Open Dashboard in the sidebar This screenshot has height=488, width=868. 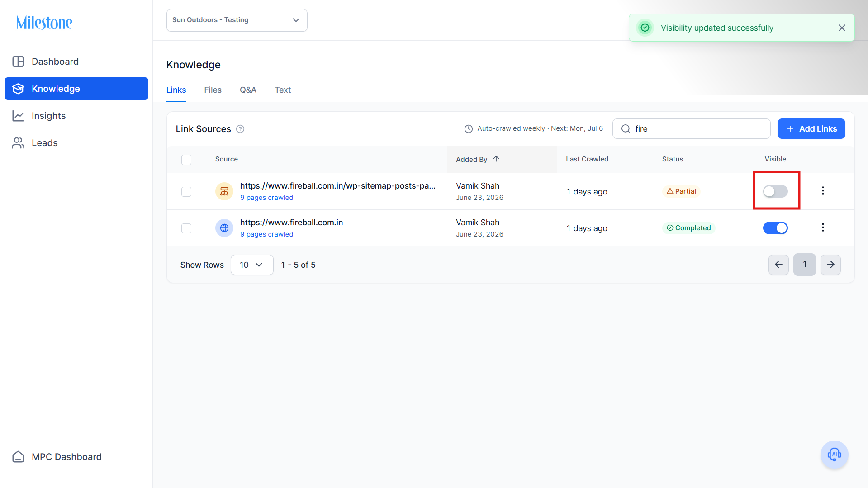coord(76,62)
